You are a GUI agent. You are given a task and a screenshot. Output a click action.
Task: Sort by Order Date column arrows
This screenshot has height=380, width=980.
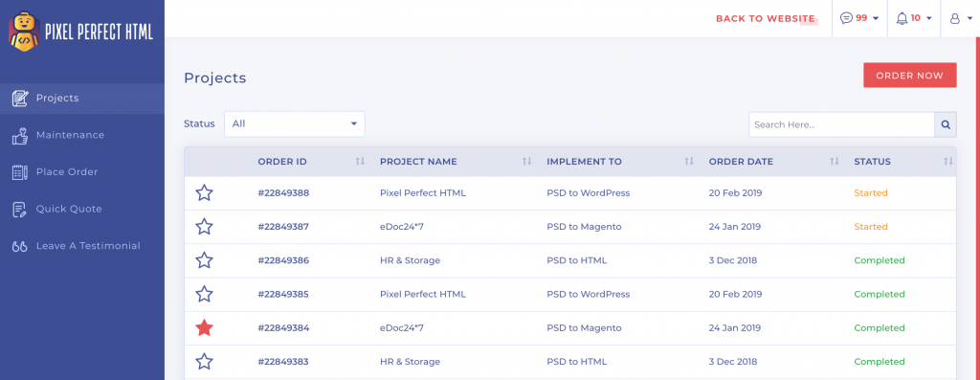835,161
